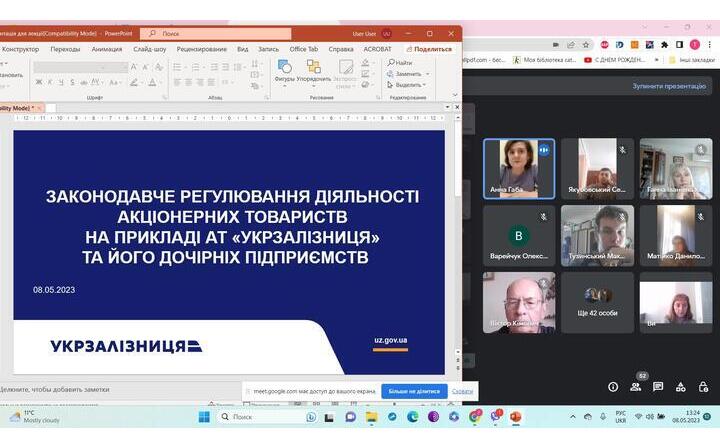Viewport: 720px width, 448px height.
Task: Expand more Chrome bookmarks chevron
Action: click(x=657, y=60)
